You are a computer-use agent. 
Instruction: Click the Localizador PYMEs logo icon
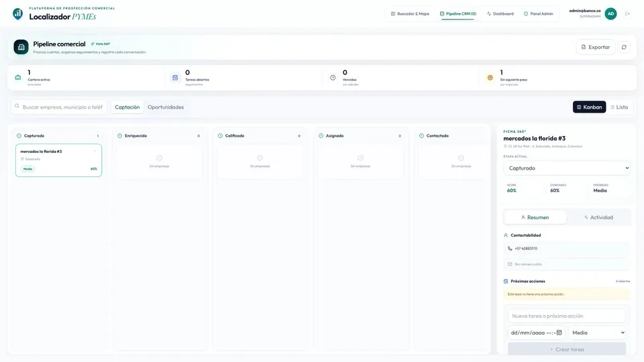click(x=17, y=14)
